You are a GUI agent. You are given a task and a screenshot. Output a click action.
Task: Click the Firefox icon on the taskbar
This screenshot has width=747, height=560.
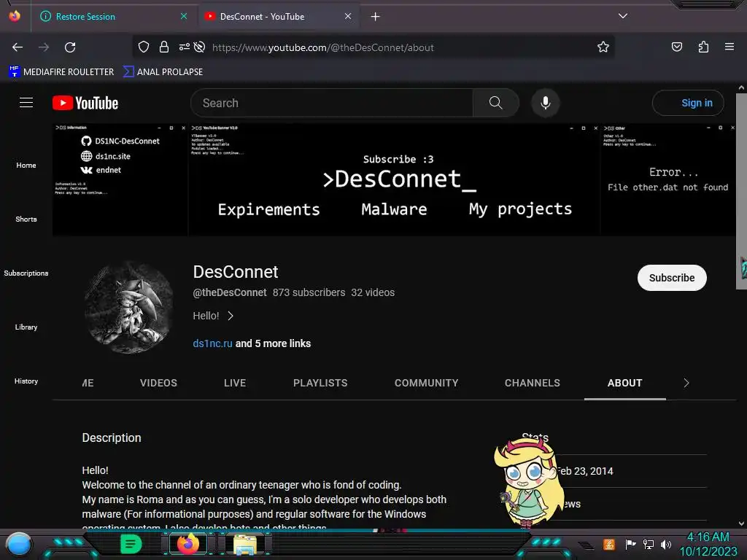(188, 544)
